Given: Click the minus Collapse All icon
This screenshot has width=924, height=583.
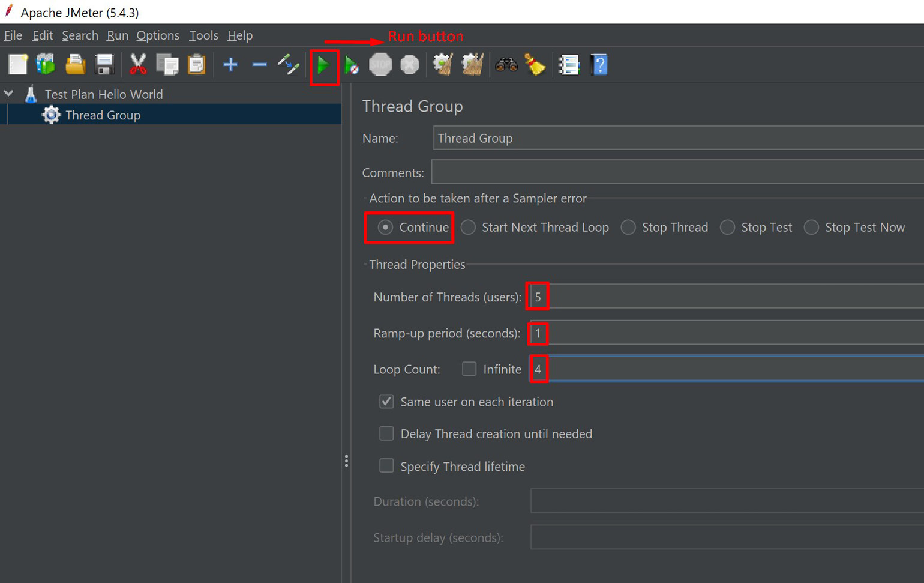Looking at the screenshot, I should tap(259, 64).
